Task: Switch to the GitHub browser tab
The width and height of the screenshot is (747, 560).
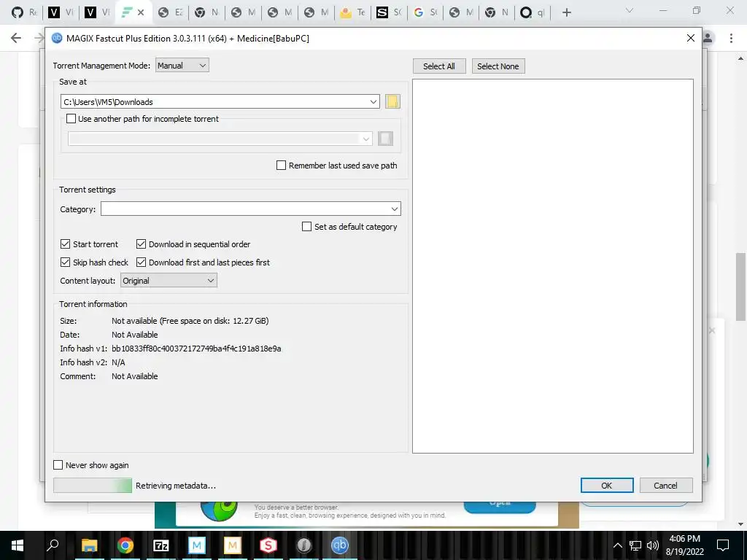Action: coord(24,12)
